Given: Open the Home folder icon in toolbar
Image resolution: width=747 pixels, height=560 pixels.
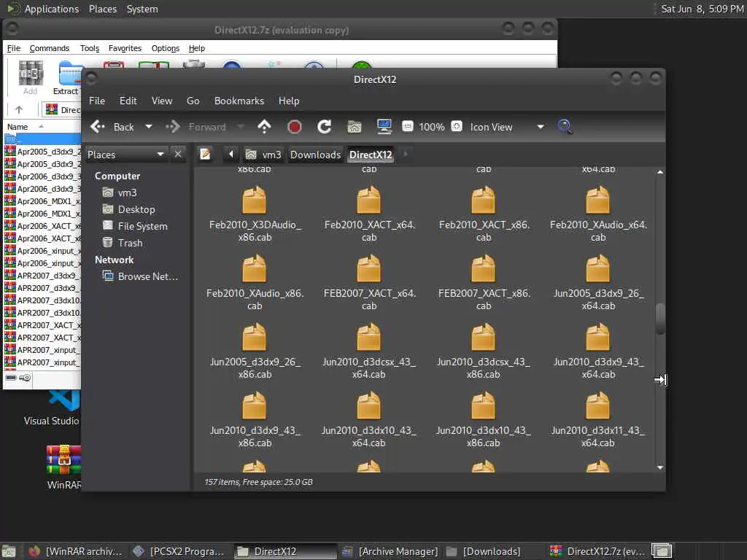Looking at the screenshot, I should click(x=355, y=127).
